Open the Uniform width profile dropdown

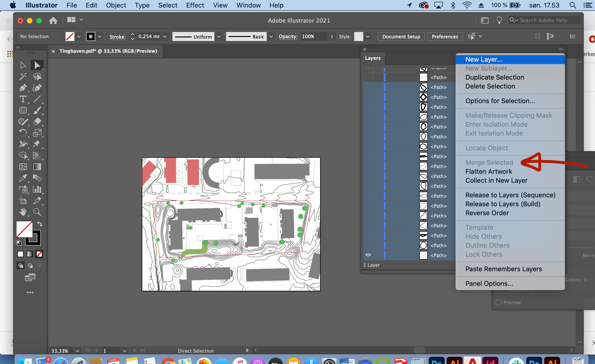point(219,37)
